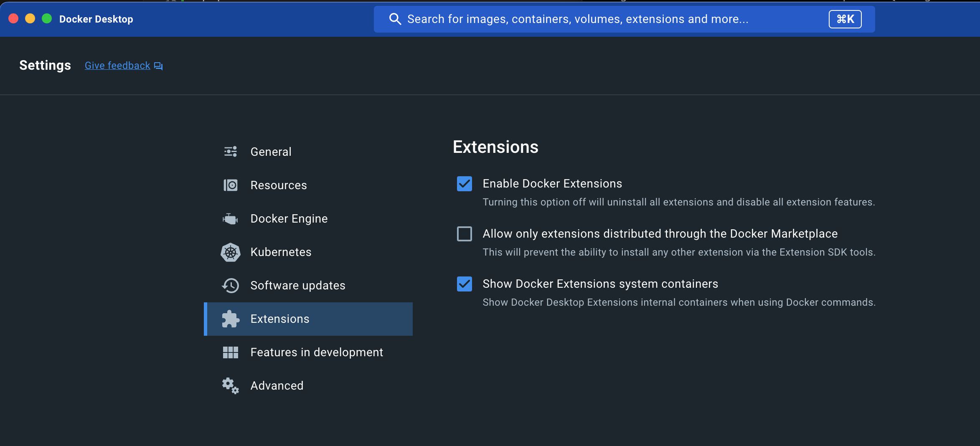Uncheck Show Docker Extensions system containers
The width and height of the screenshot is (980, 446).
464,284
